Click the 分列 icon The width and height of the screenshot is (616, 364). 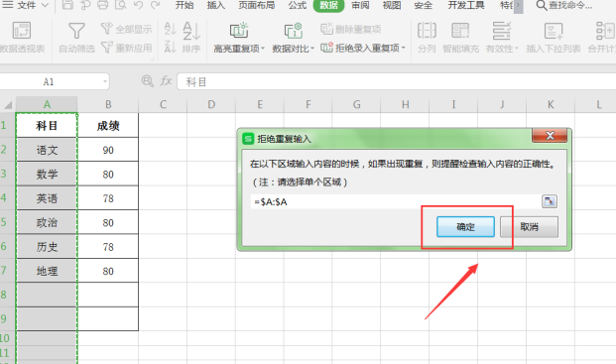pyautogui.click(x=427, y=31)
